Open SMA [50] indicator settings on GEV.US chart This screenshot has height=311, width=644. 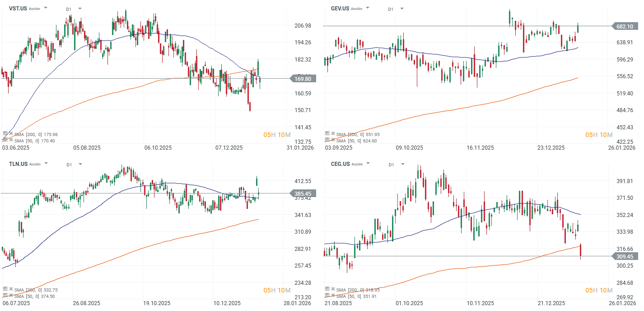pos(327,140)
